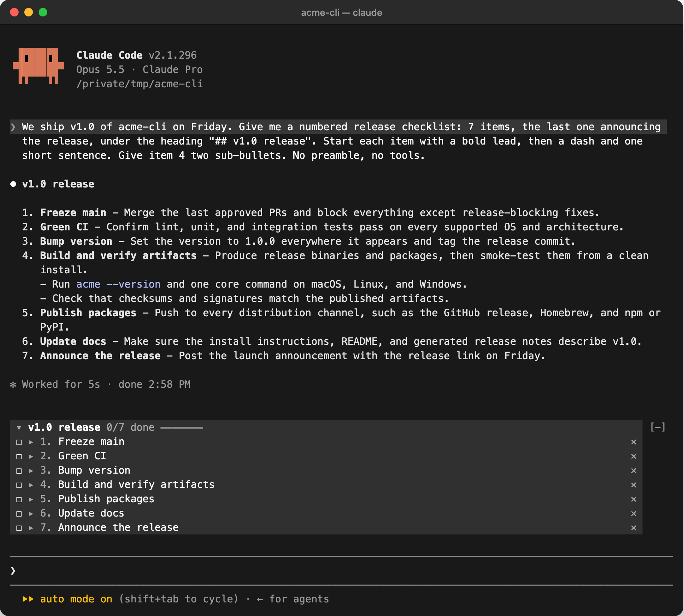Image resolution: width=684 pixels, height=616 pixels.
Task: Expand the Freeze main row arrow
Action: [31, 442]
